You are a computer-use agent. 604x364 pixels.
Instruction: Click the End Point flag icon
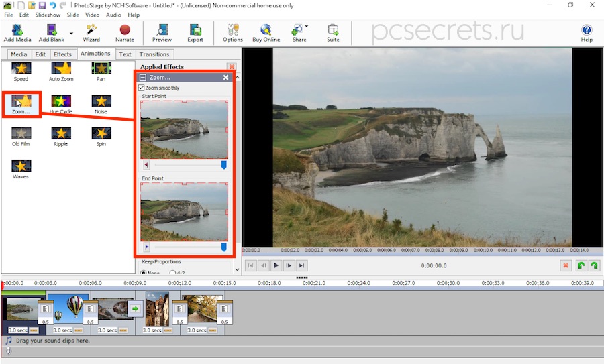coord(146,247)
